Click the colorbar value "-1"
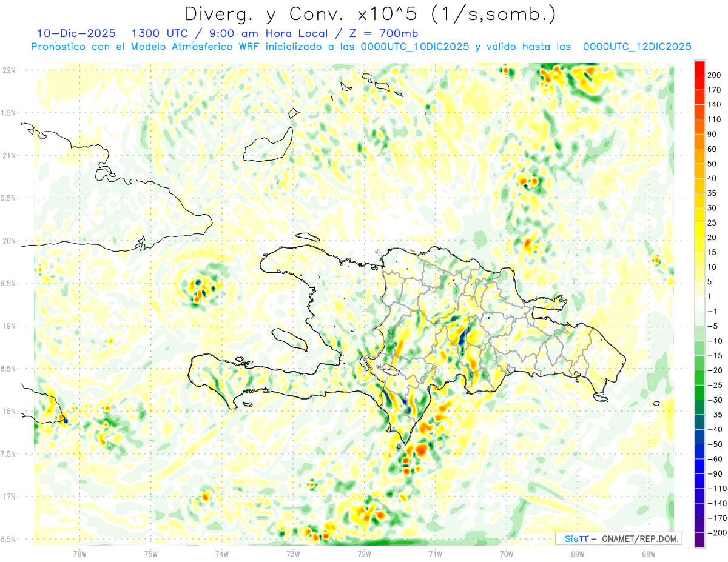 [x=713, y=311]
